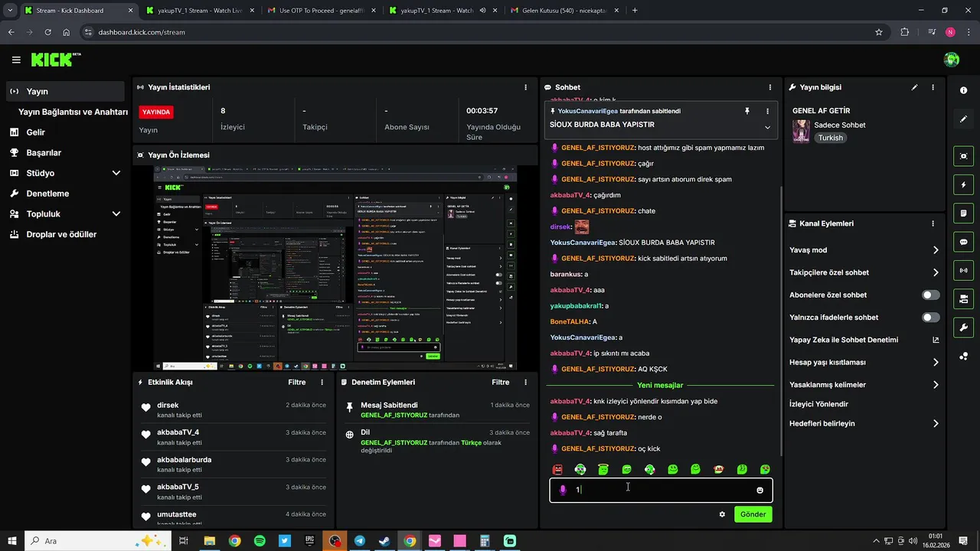Click the broadcast signal icon in right rail
980x551 pixels.
963,270
